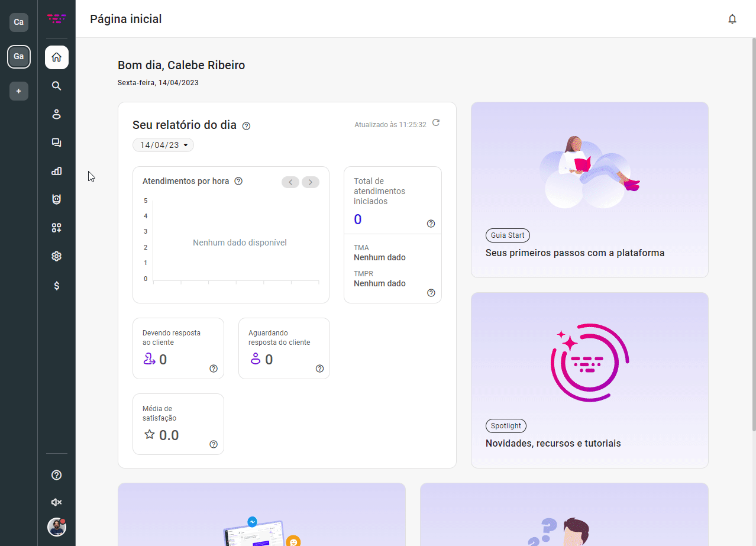Click the Atualizado às 11:25:32 text
756x546 pixels.
390,125
